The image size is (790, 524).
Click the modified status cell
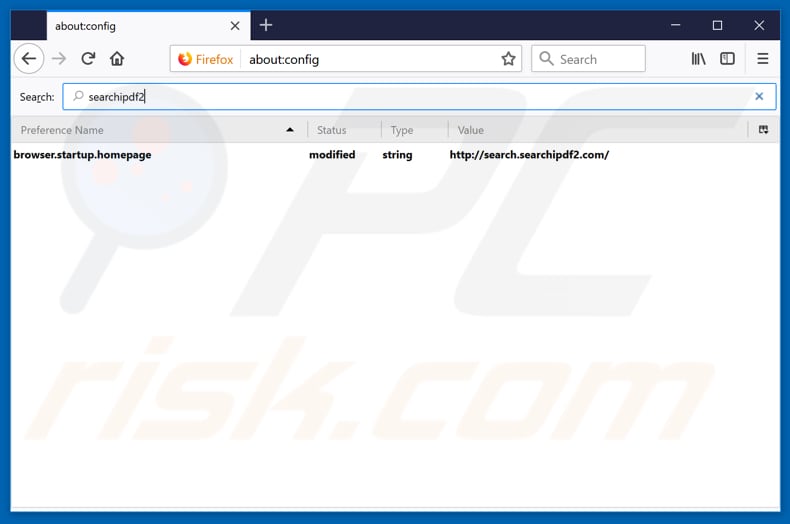click(x=332, y=155)
